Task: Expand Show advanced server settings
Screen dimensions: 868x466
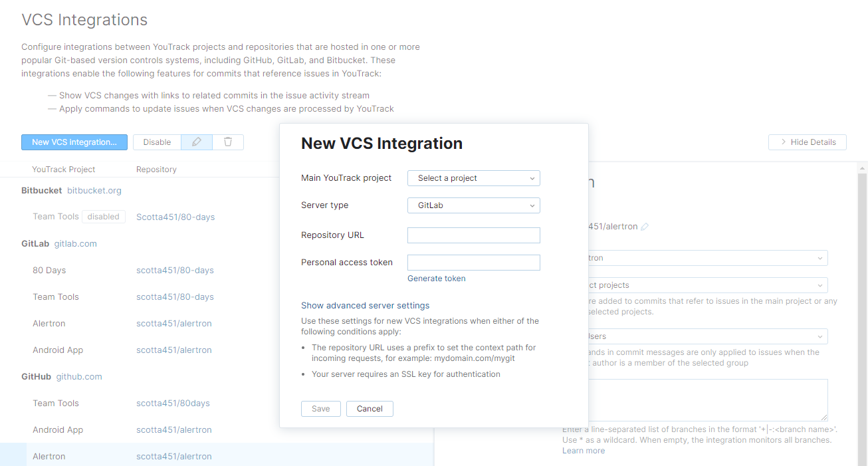Action: [365, 305]
